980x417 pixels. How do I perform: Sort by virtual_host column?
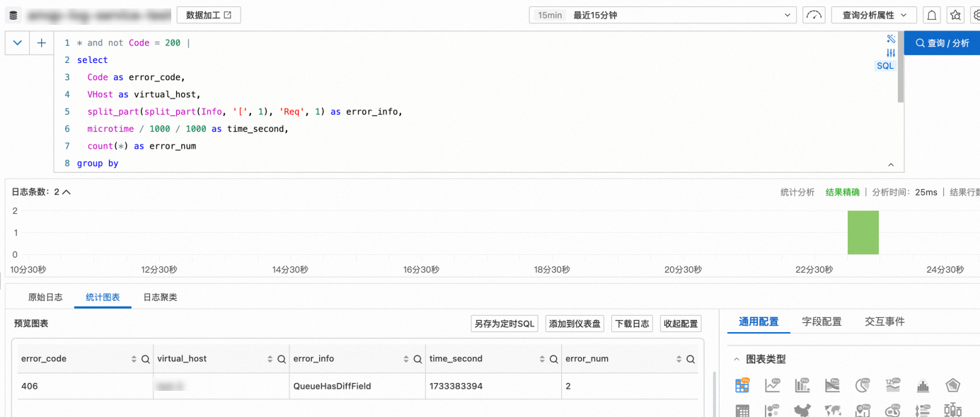pos(270,360)
